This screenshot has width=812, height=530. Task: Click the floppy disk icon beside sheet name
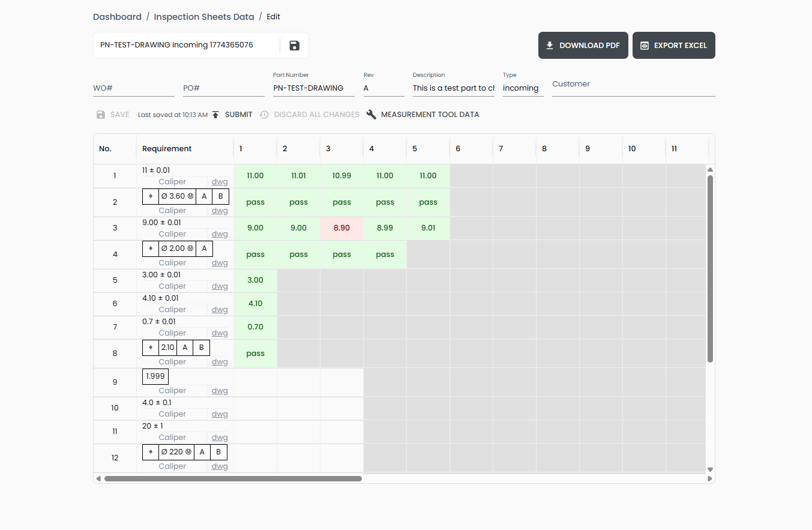(x=294, y=46)
